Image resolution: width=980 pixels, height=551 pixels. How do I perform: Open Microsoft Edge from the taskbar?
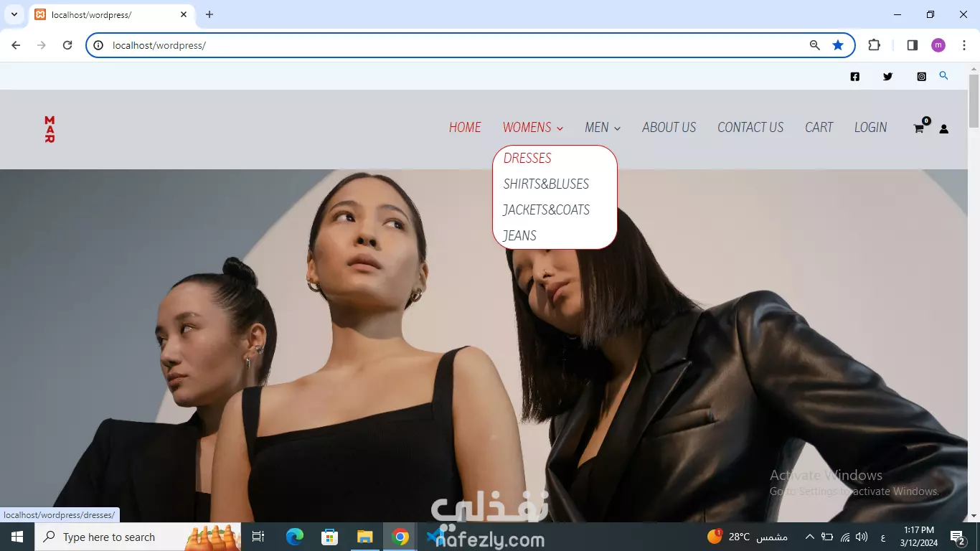[294, 537]
